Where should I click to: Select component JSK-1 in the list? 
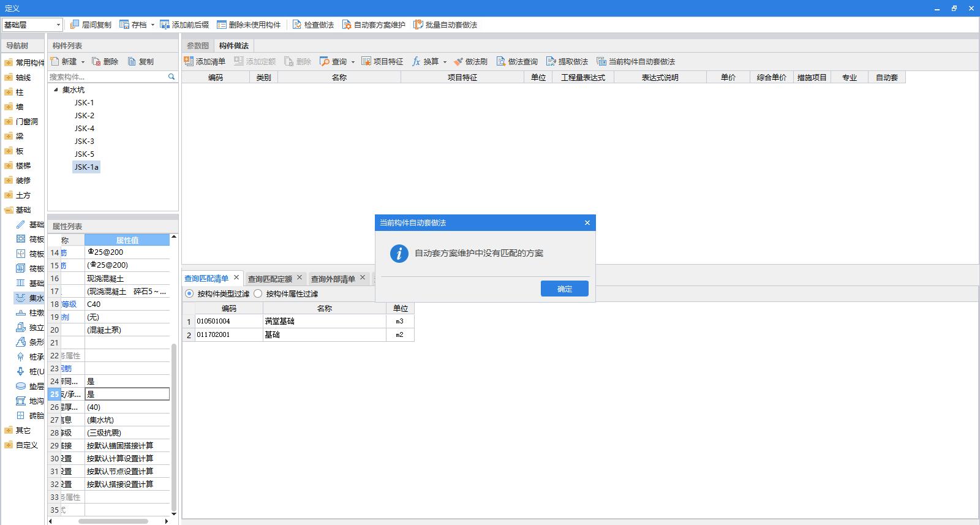[85, 102]
